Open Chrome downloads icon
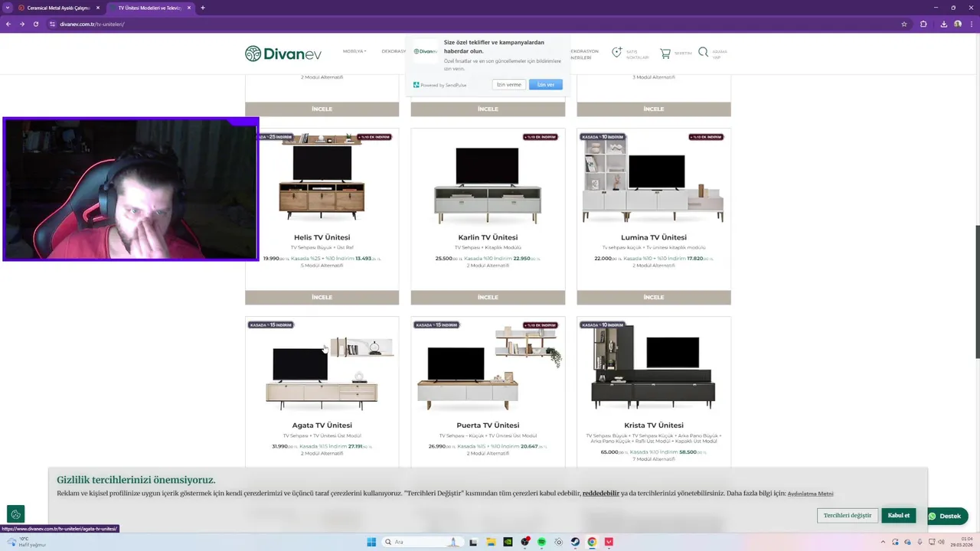 click(x=943, y=24)
